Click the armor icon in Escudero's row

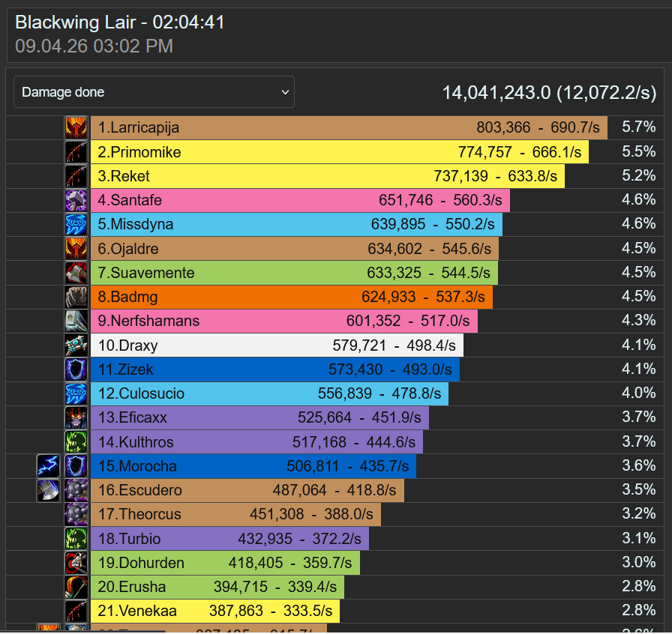[x=49, y=490]
